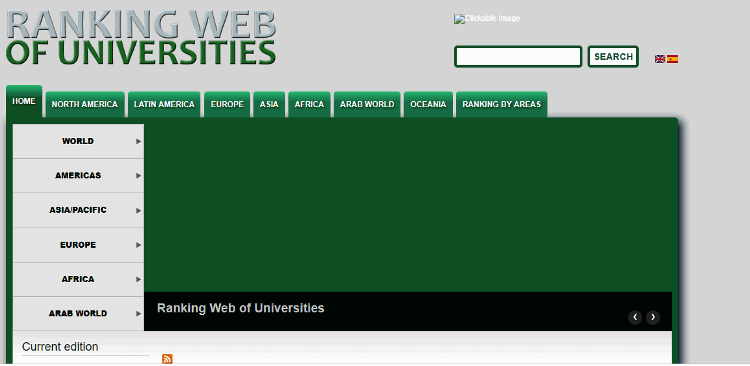
Task: Open the RANKING BY AREAS tab
Action: pos(501,104)
